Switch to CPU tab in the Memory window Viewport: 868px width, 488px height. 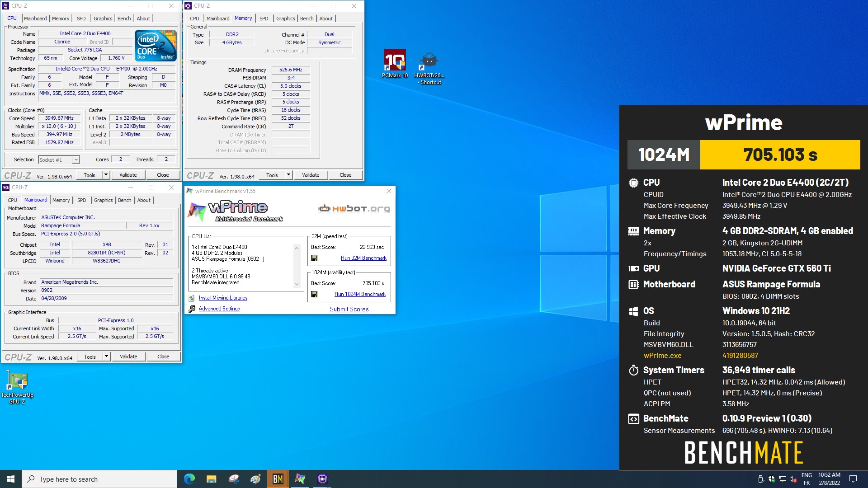coord(195,19)
